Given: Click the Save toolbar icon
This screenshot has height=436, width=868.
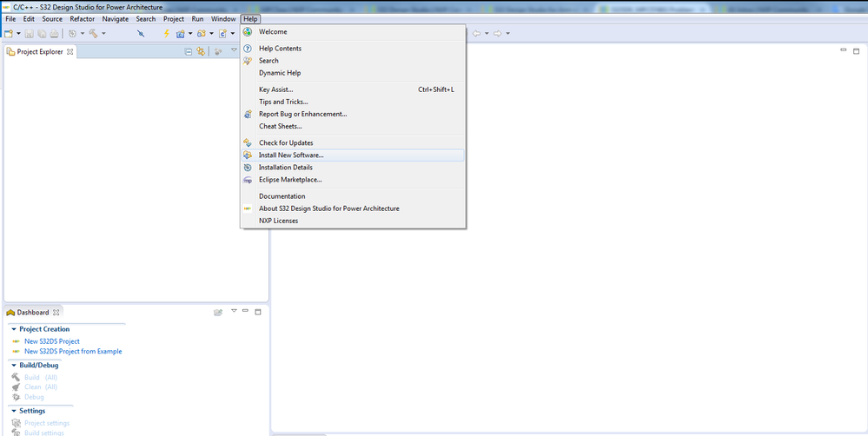Looking at the screenshot, I should pos(30,34).
